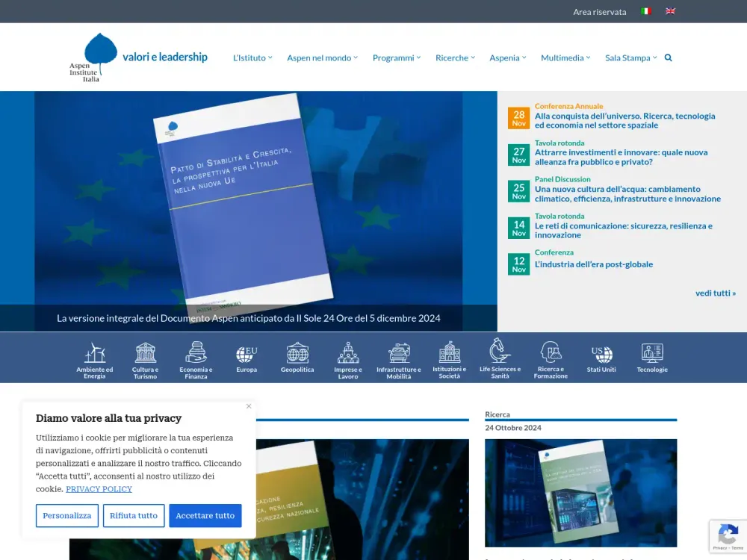Open the Geopolitica globe icon

(297, 352)
